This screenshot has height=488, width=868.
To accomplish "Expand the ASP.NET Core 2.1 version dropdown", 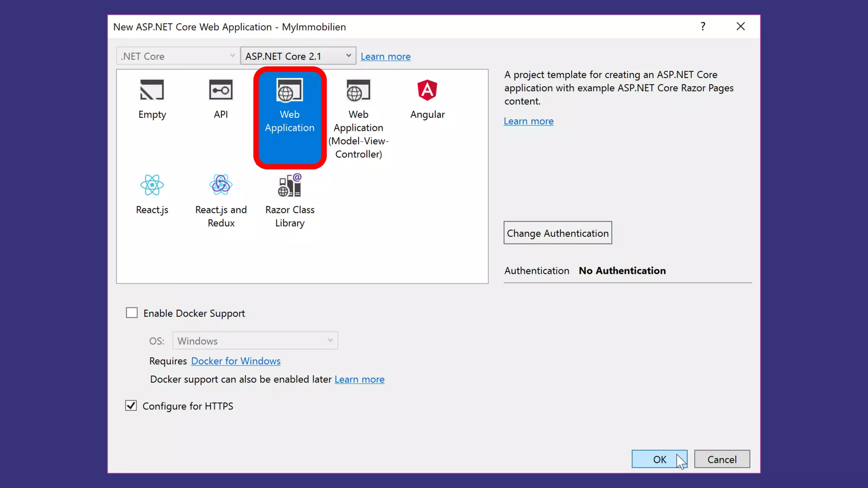I will [x=298, y=56].
